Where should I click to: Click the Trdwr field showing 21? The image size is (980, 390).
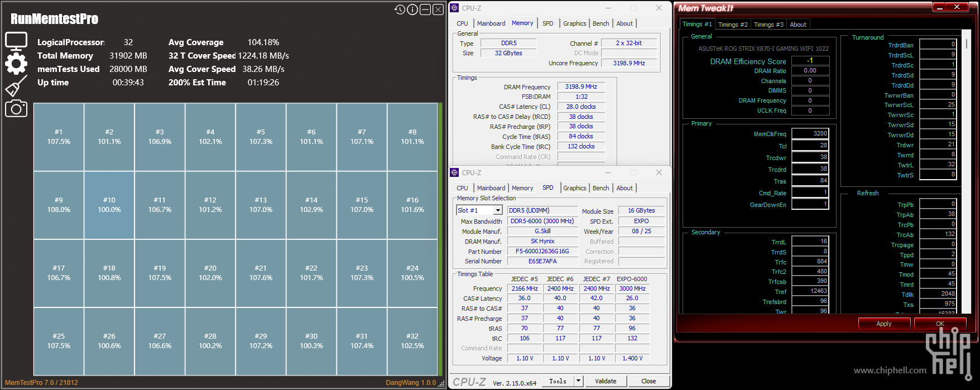pyautogui.click(x=938, y=145)
